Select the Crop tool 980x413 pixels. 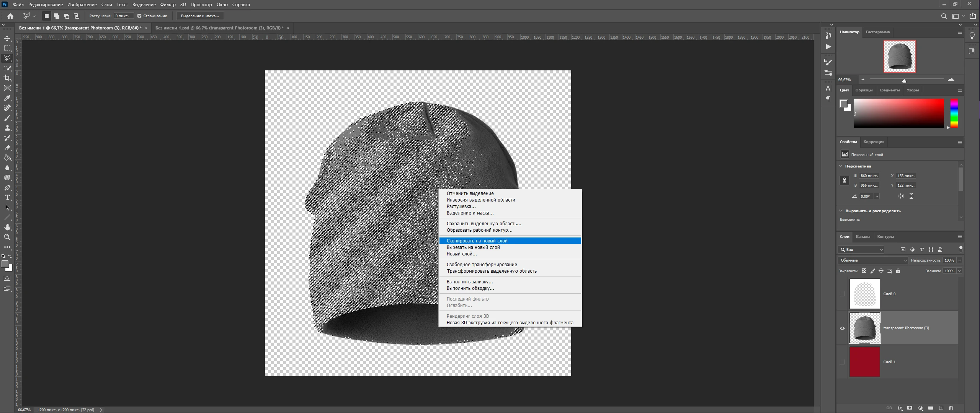tap(7, 78)
